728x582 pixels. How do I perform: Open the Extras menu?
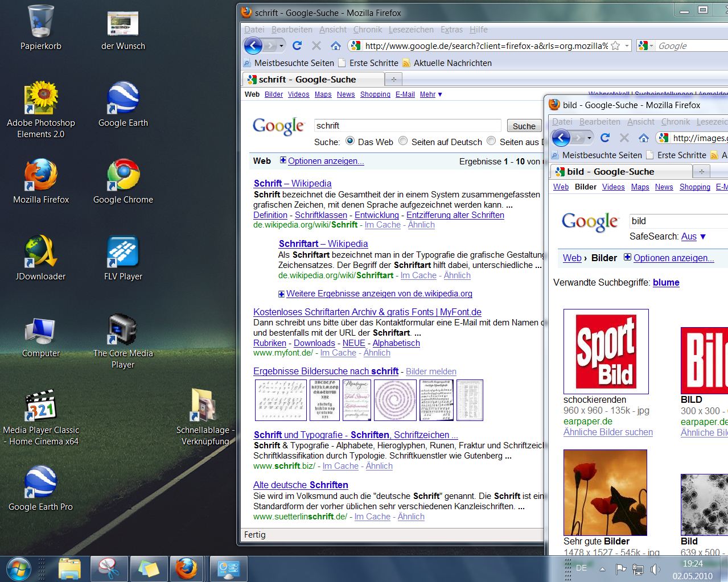pyautogui.click(x=451, y=30)
